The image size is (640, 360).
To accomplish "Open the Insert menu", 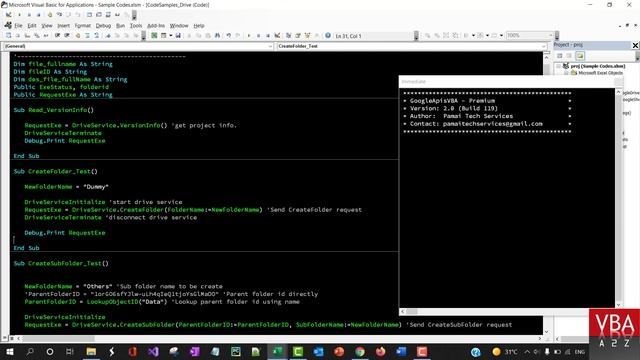I will click(x=63, y=26).
